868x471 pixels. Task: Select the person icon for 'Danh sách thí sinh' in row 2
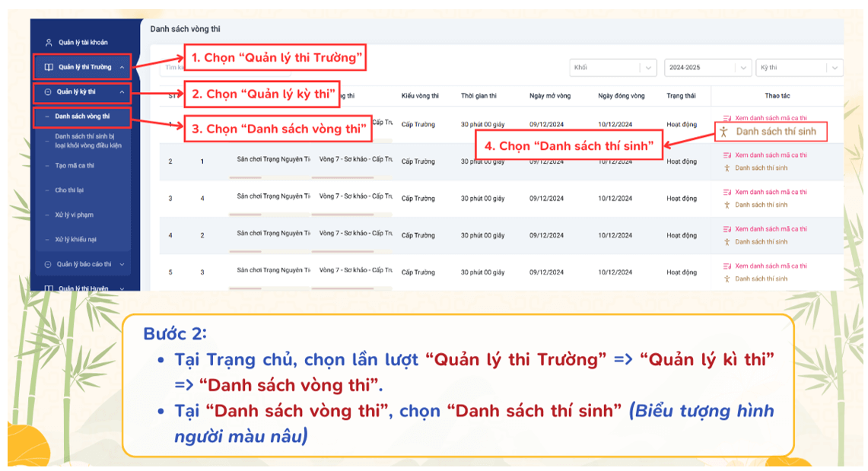pos(726,168)
